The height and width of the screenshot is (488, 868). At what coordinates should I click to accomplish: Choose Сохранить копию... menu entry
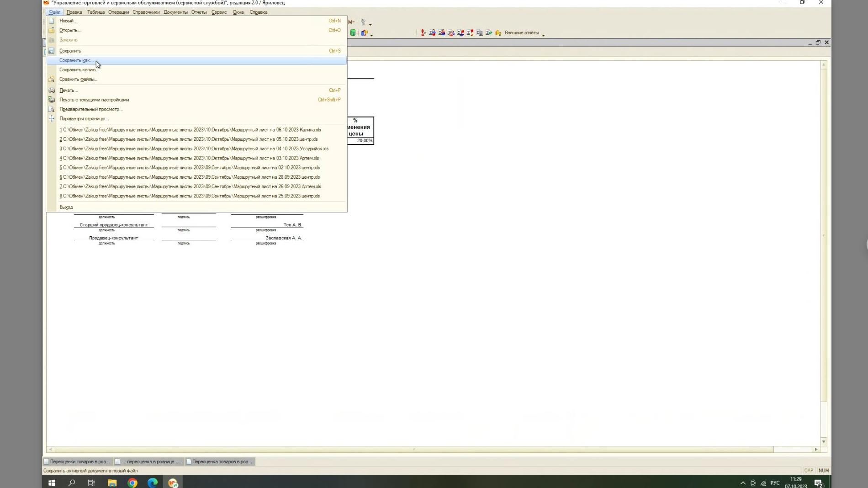(x=196, y=70)
